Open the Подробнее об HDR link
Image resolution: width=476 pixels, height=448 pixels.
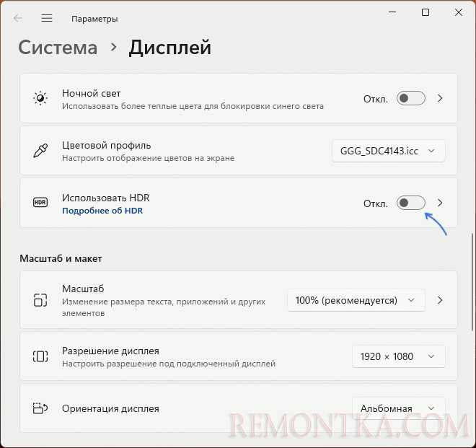click(x=102, y=211)
